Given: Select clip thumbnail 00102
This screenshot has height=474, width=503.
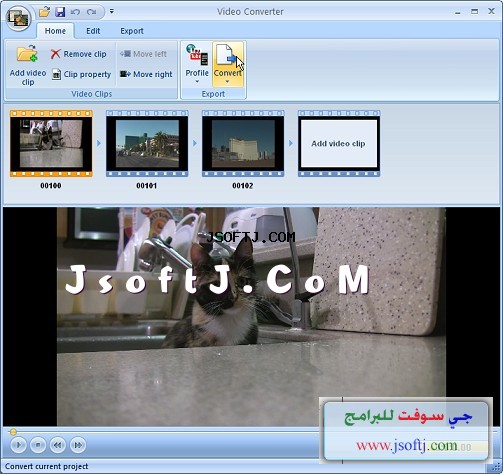Looking at the screenshot, I should (243, 143).
